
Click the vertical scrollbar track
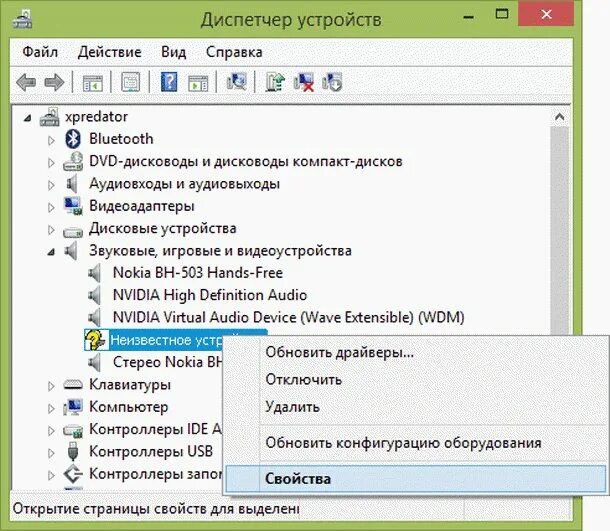[x=559, y=230]
